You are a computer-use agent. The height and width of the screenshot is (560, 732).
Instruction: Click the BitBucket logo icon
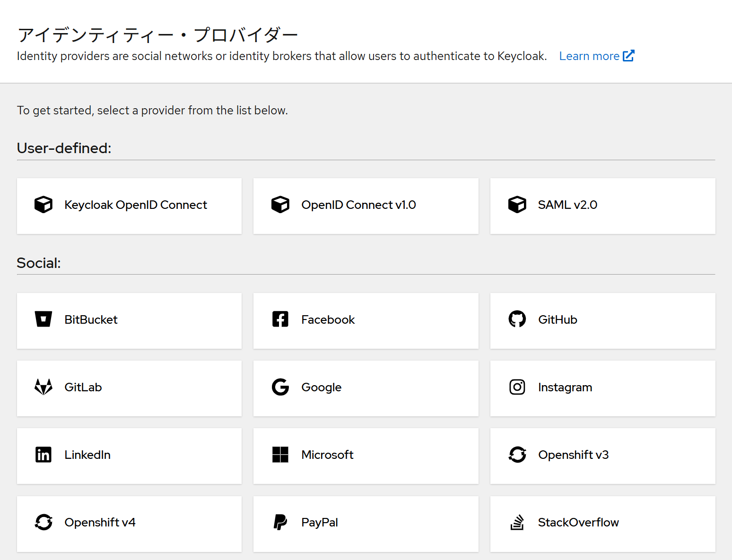(x=44, y=319)
